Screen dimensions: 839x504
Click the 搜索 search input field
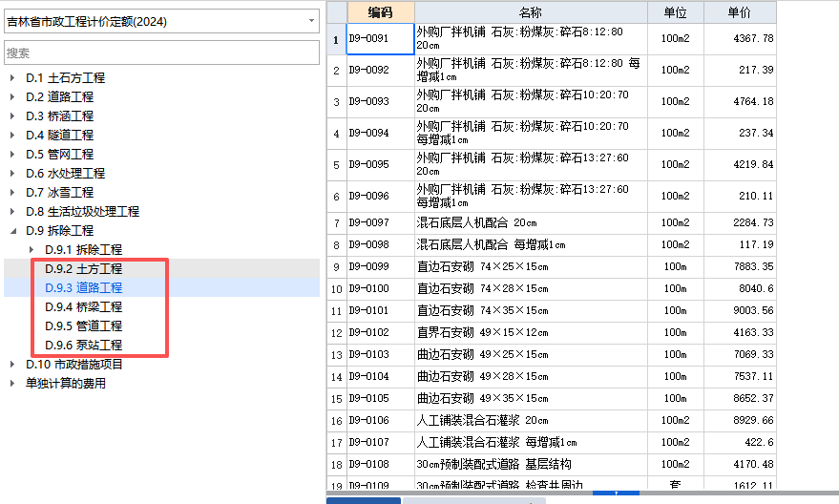(160, 53)
